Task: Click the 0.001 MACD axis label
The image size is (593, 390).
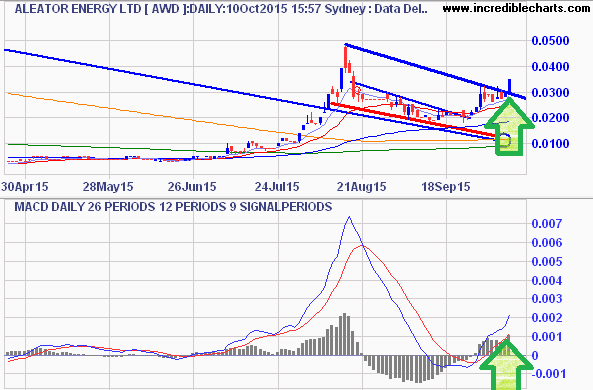Action: point(547,337)
